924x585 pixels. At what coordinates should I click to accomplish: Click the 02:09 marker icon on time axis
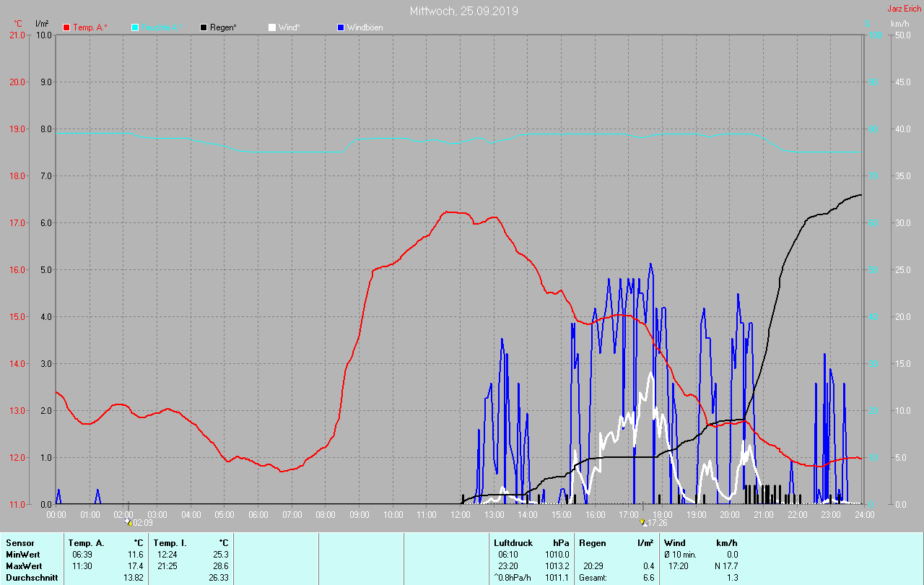coord(128,521)
